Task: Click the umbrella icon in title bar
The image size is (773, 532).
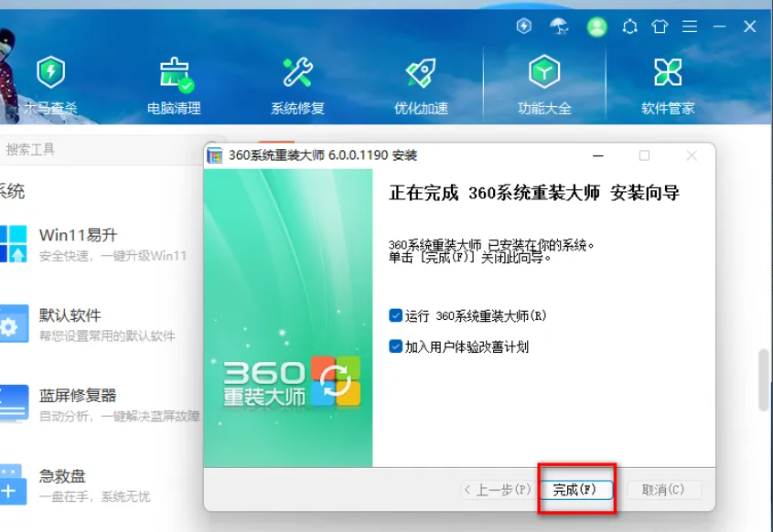Action: (x=559, y=27)
